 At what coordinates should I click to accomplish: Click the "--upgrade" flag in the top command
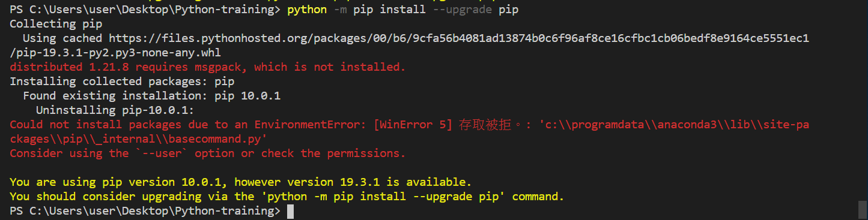tap(463, 10)
